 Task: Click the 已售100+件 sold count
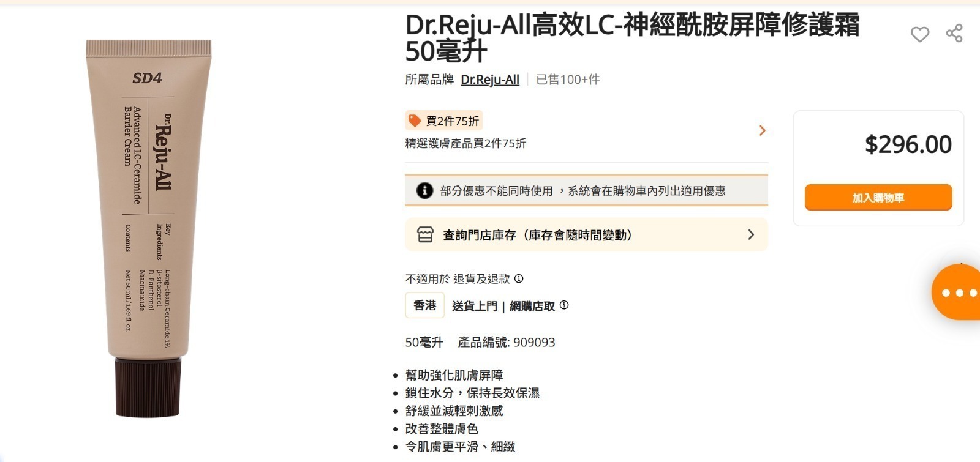(x=568, y=80)
